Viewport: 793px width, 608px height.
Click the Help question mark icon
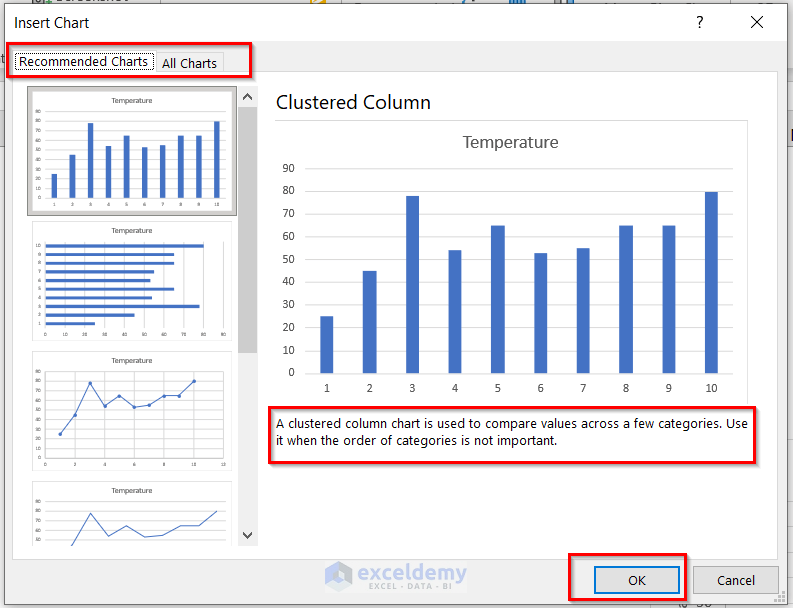coord(700,22)
